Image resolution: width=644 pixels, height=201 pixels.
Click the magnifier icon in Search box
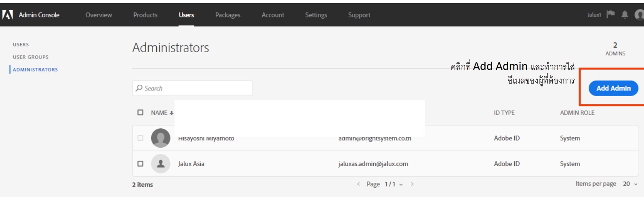pyautogui.click(x=139, y=88)
